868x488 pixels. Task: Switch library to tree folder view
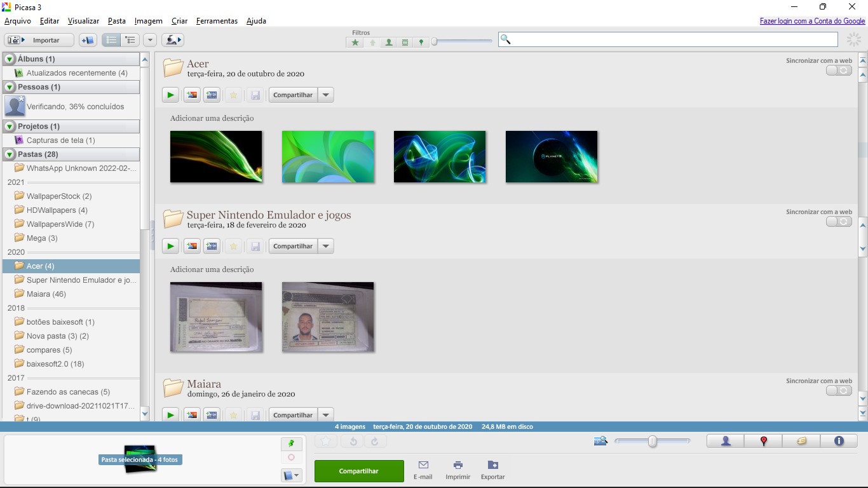click(x=130, y=40)
